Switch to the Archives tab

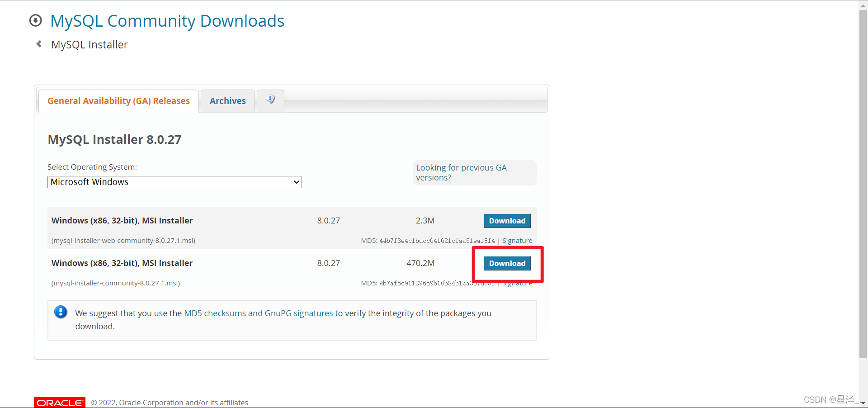228,101
